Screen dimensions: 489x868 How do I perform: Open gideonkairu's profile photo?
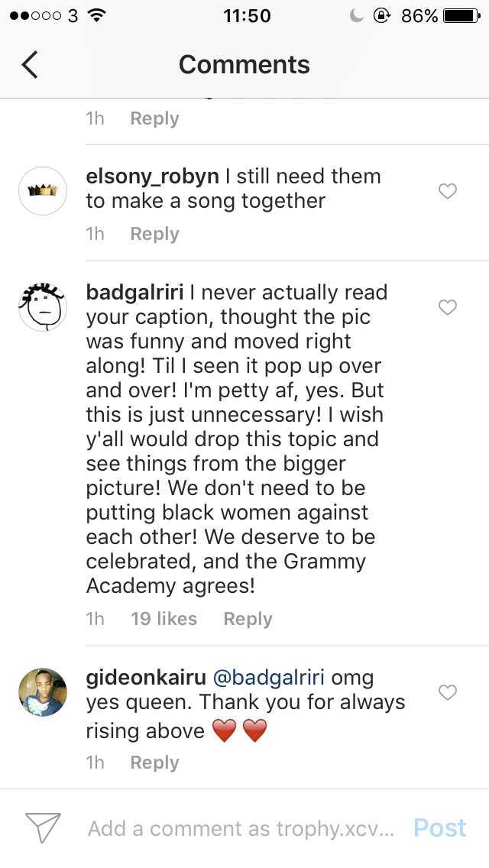43,692
